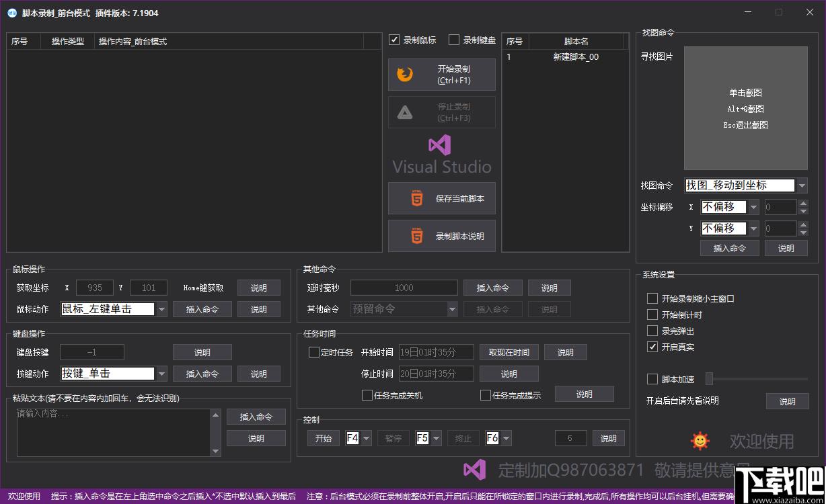This screenshot has width=826, height=504.
Task: Click the sun icon beside 欢迎使用
Action: [700, 441]
